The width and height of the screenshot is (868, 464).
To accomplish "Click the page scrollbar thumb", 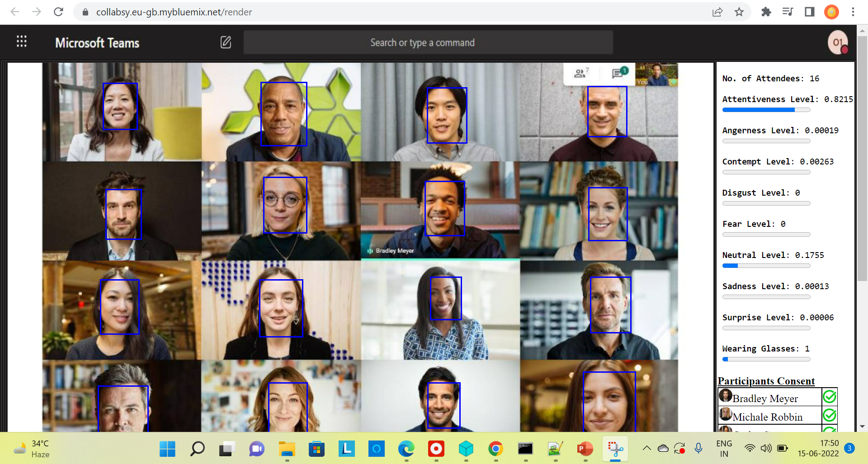I will (862, 158).
